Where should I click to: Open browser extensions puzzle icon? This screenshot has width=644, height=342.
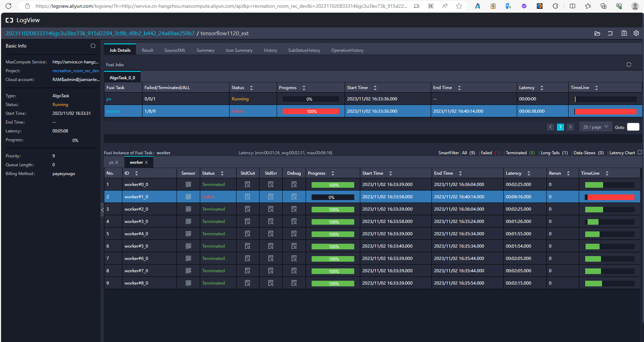(x=555, y=6)
